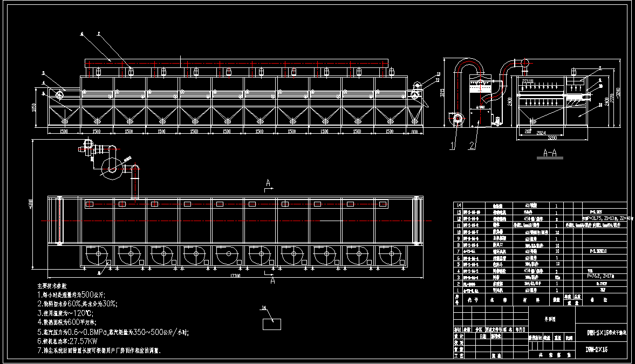Select the 1850 height dimension on side view
Image resolution: width=635 pixels, height=364 pixels.
click(34, 107)
